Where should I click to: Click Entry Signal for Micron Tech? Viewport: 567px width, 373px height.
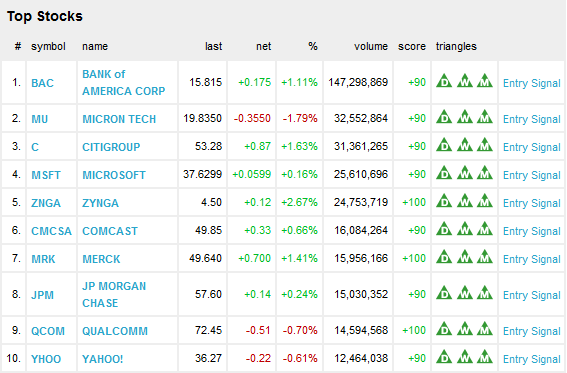click(532, 119)
